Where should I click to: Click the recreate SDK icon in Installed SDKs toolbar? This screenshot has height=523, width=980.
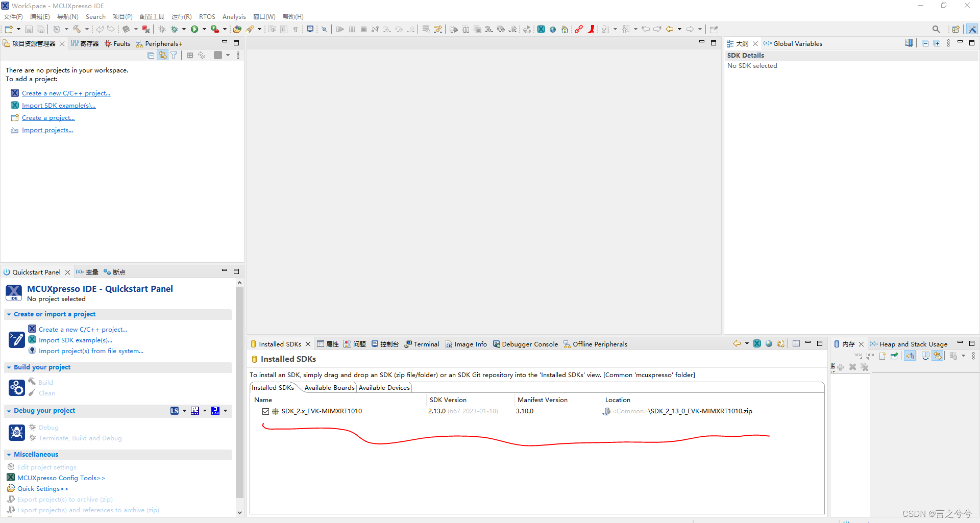(780, 343)
